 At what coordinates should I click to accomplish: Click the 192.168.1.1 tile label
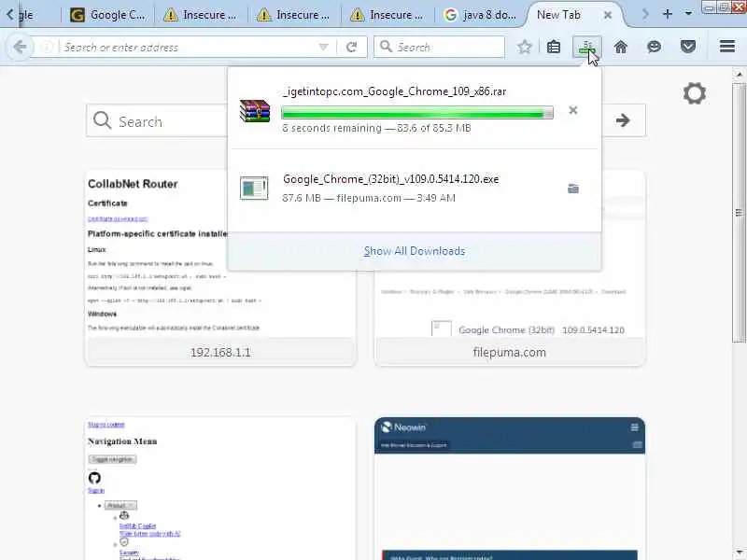[220, 353]
